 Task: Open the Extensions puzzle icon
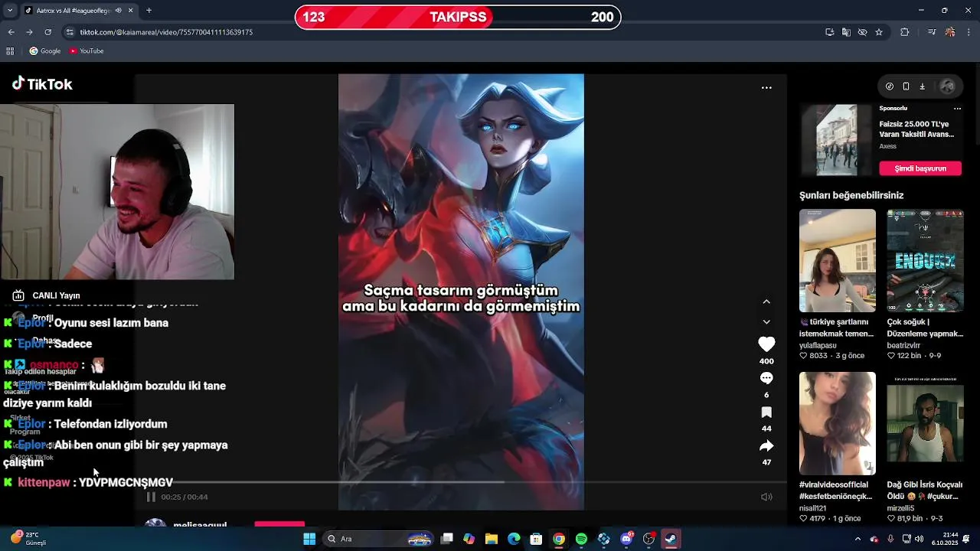905,32
